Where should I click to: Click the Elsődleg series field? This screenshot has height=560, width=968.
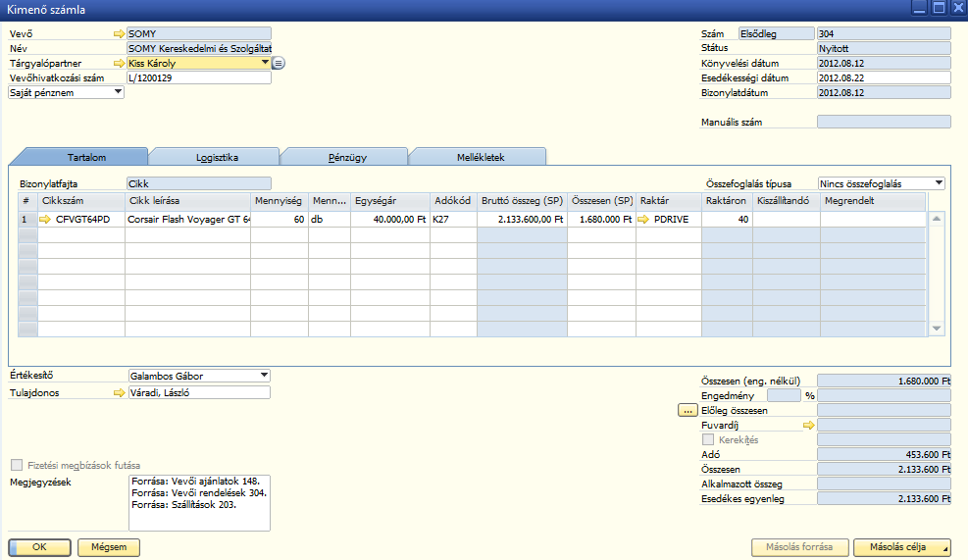777,34
